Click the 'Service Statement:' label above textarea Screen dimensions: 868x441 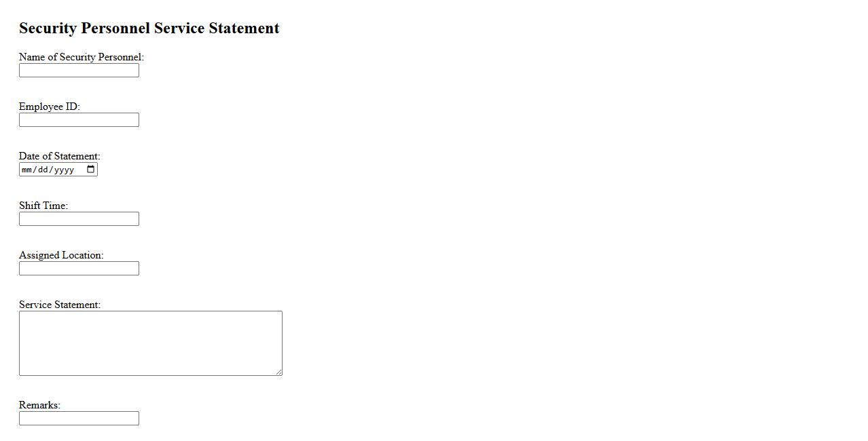tap(60, 305)
